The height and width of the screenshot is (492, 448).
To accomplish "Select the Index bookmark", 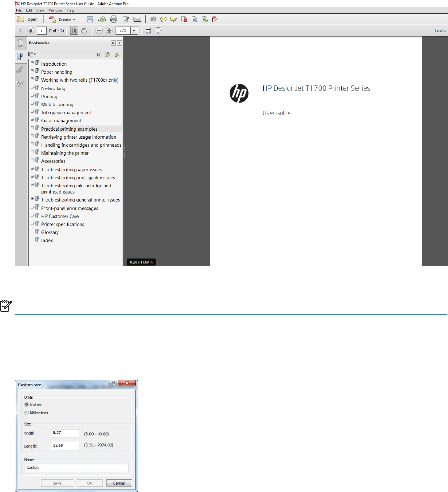I will coord(47,240).
